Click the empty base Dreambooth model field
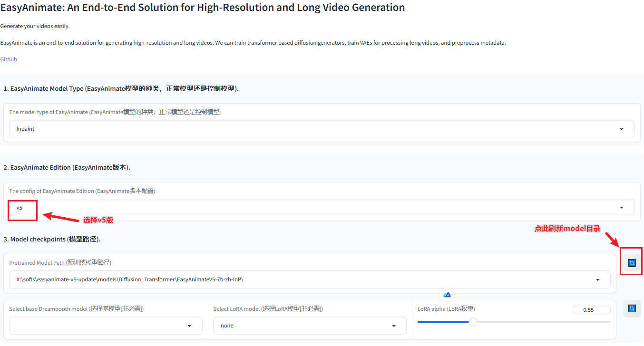Screen dimensions: 644x346 [95, 326]
